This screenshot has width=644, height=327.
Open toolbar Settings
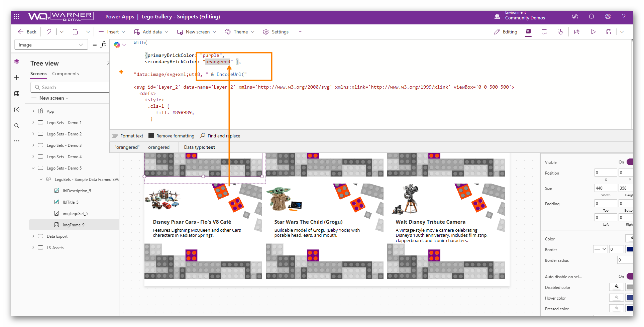276,32
